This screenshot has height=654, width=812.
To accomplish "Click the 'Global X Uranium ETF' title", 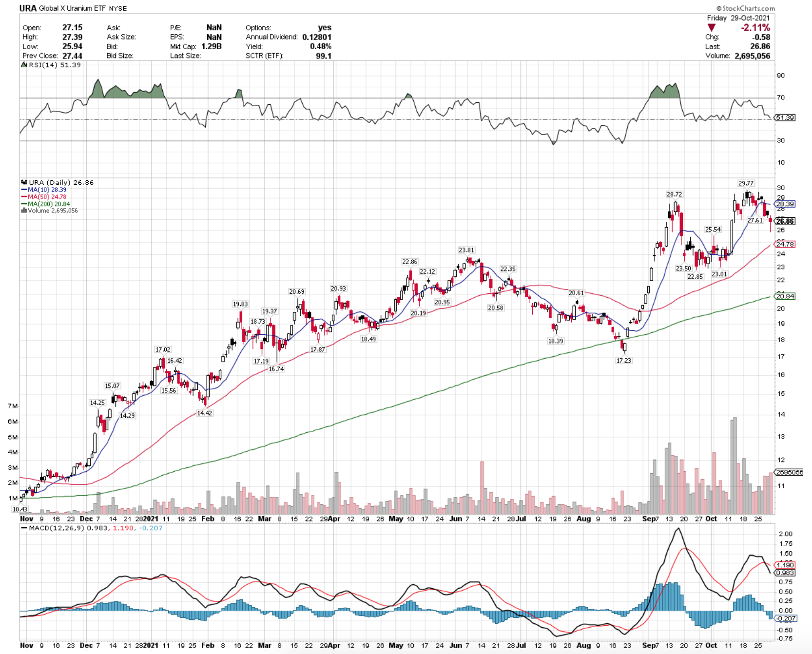I will [73, 9].
